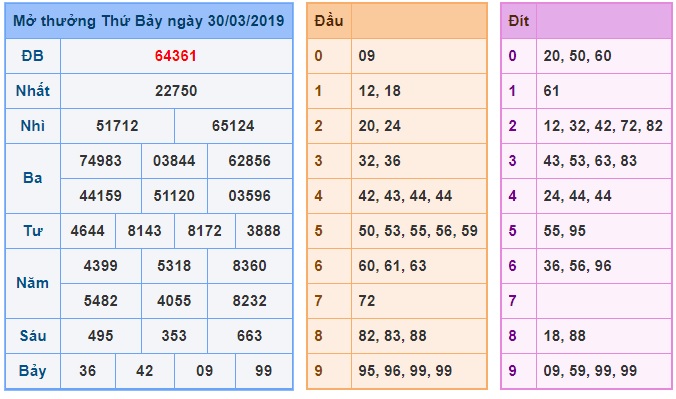This screenshot has width=676, height=399.
Task: Click the Đầu value '12, 18'
Action: click(x=380, y=91)
